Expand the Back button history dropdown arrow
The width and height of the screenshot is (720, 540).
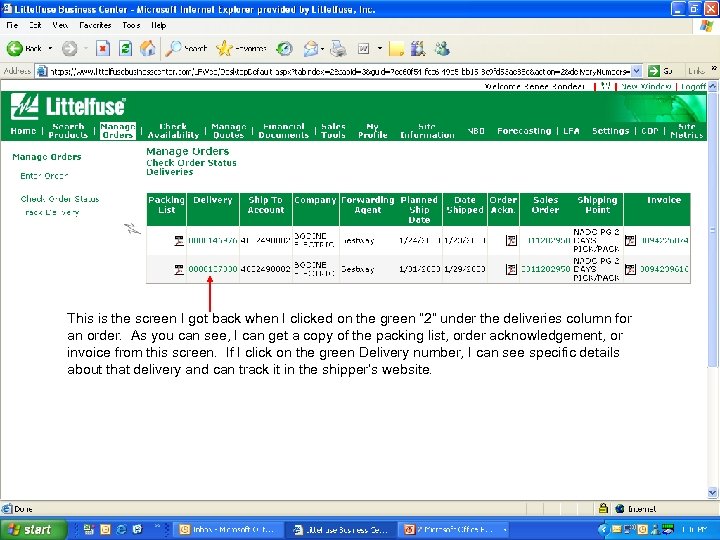50,48
